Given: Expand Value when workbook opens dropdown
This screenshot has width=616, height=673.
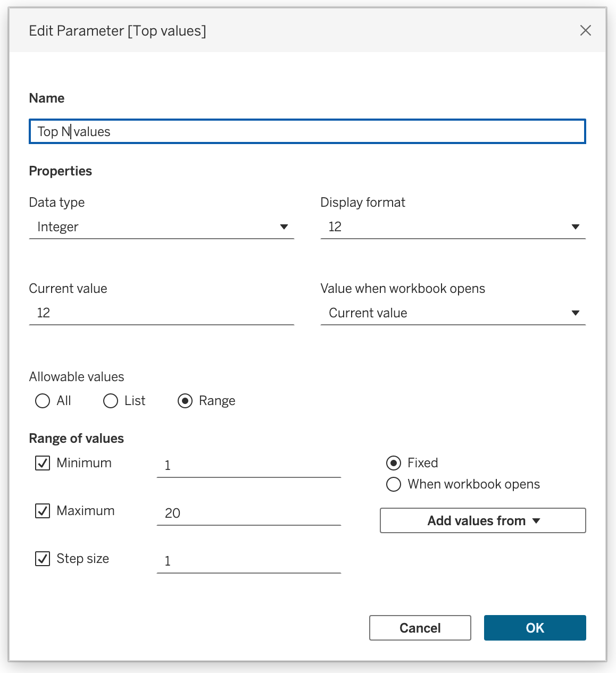Looking at the screenshot, I should coord(452,313).
